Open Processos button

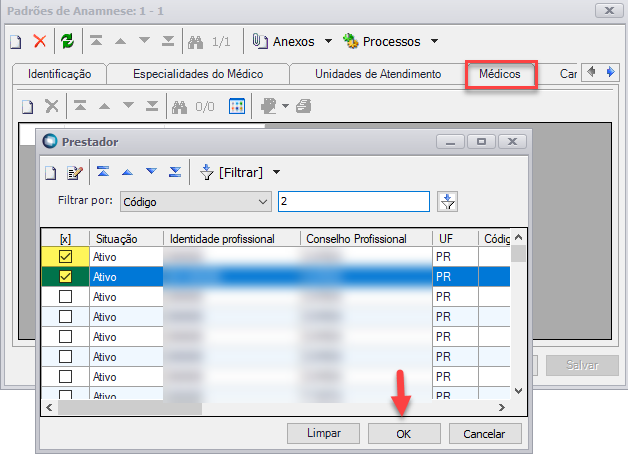tap(382, 41)
